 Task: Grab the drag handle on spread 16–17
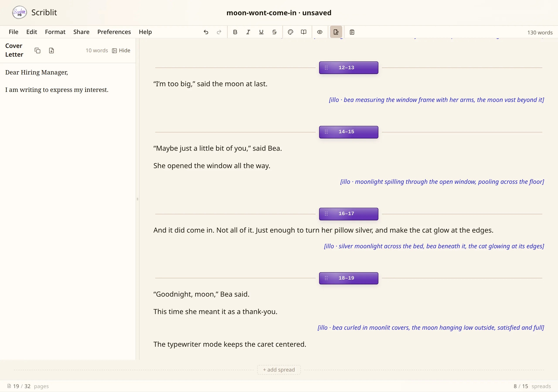(x=326, y=214)
